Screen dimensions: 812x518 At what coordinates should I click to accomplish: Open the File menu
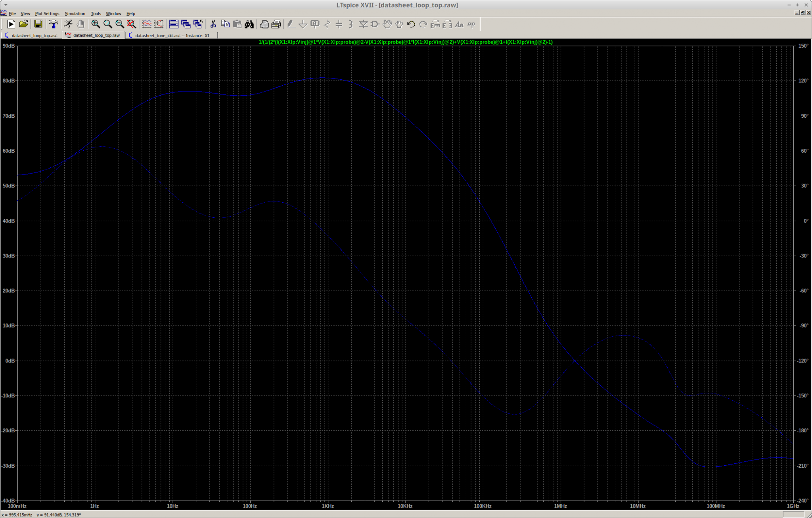12,13
